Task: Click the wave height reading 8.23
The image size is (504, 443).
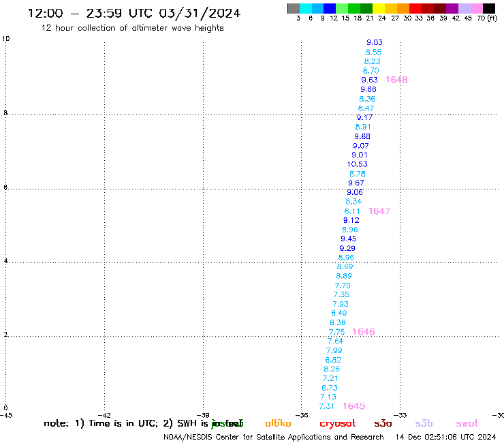Action: click(373, 61)
